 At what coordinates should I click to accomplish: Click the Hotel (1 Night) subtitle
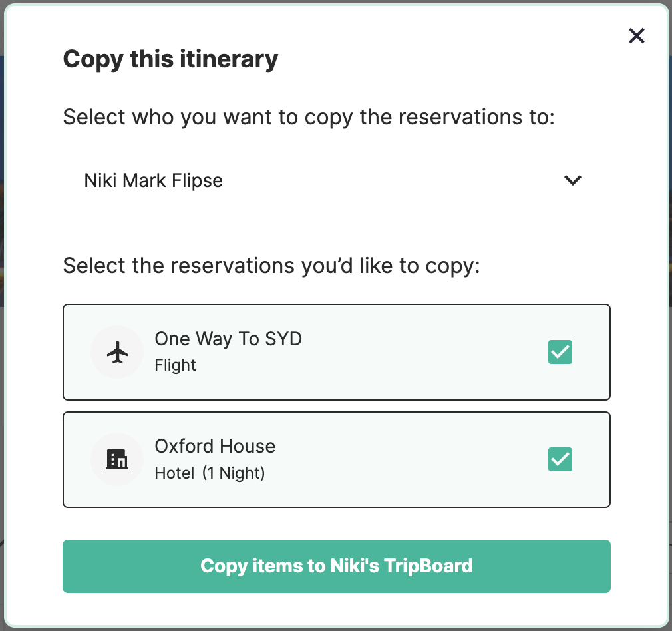click(x=210, y=473)
